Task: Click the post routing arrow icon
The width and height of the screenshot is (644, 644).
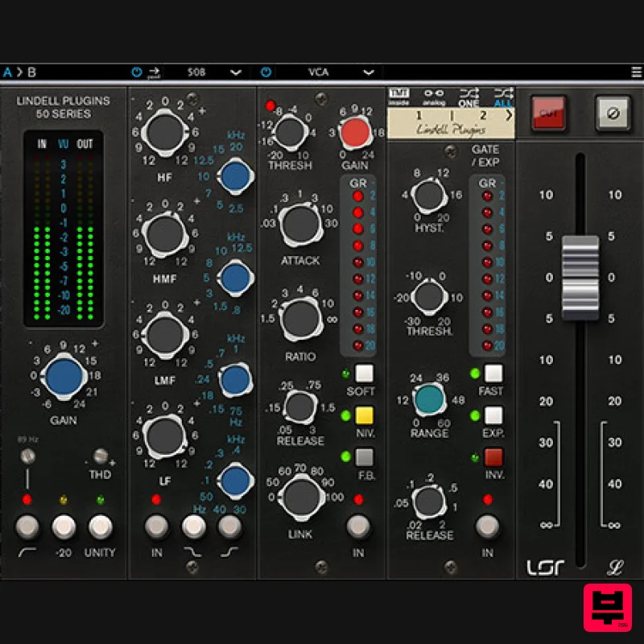Action: pos(154,72)
